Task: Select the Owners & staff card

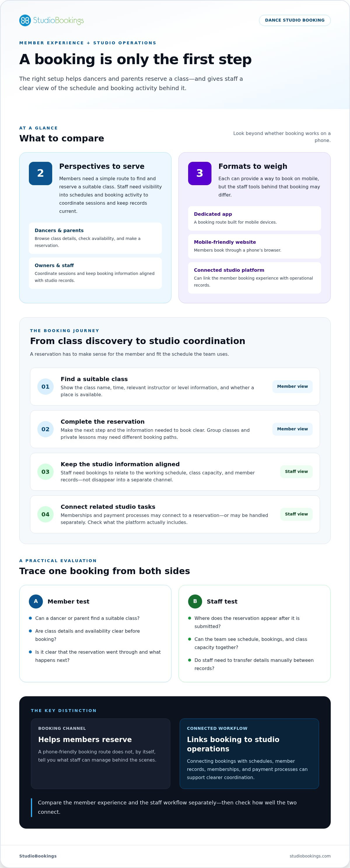Action: coord(95,273)
